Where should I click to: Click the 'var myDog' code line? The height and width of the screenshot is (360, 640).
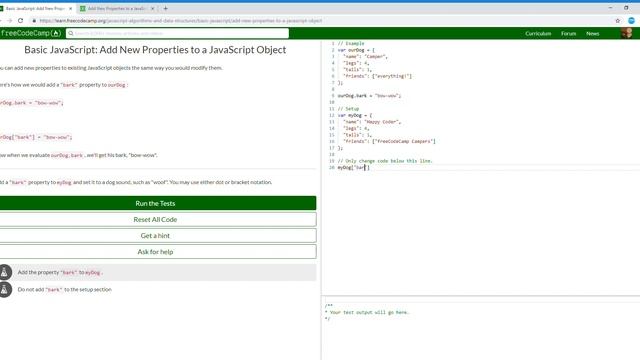(355, 116)
